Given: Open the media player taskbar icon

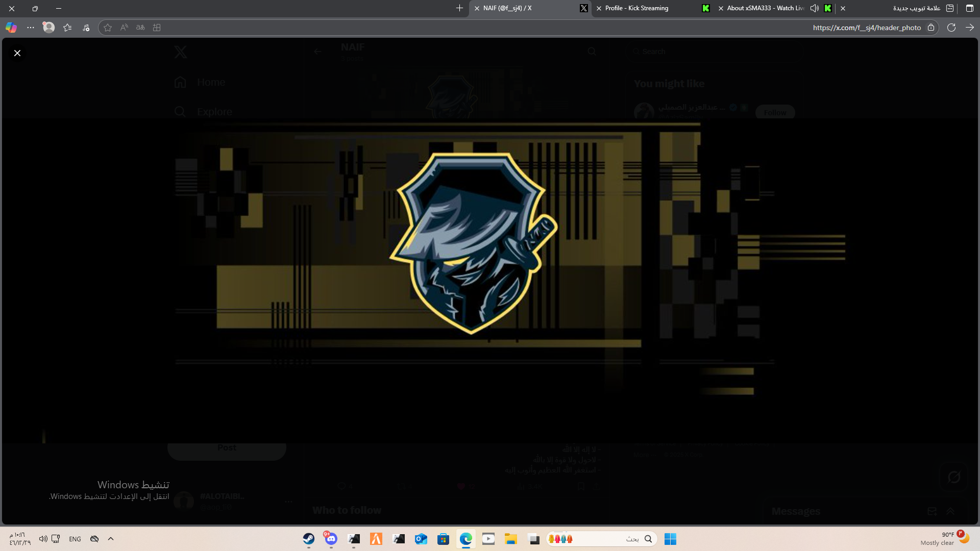Looking at the screenshot, I should (x=488, y=539).
